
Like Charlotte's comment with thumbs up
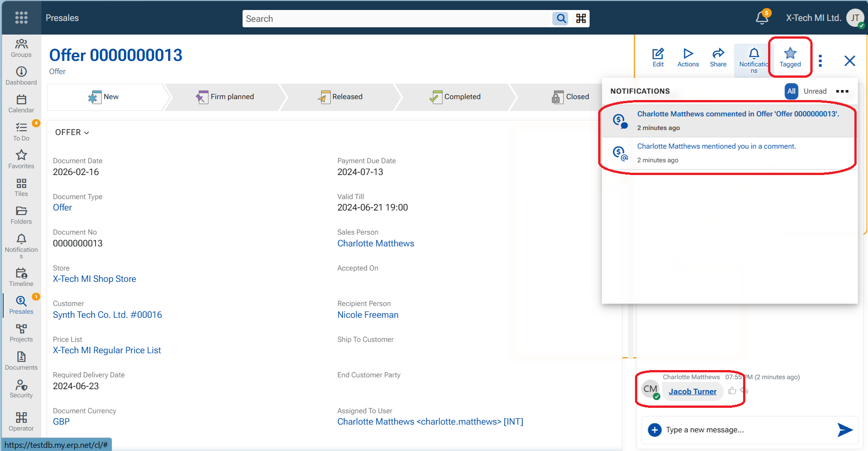pos(732,391)
